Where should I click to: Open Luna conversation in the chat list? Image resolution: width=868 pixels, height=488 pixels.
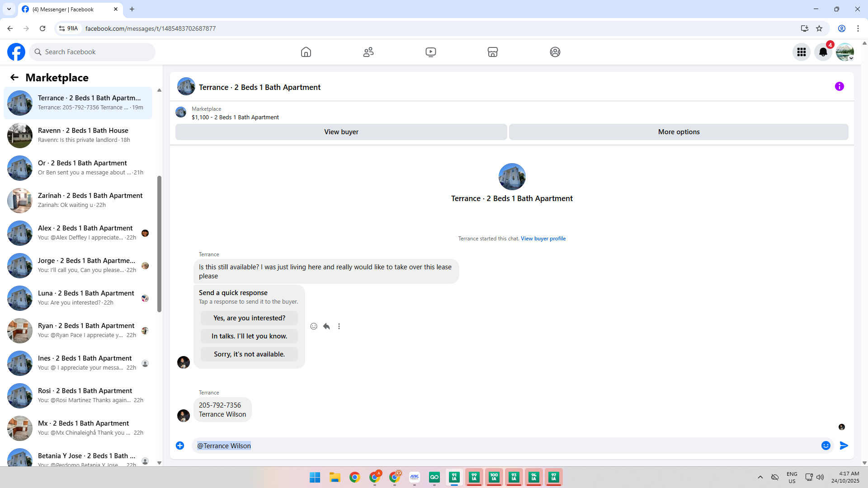[78, 298]
